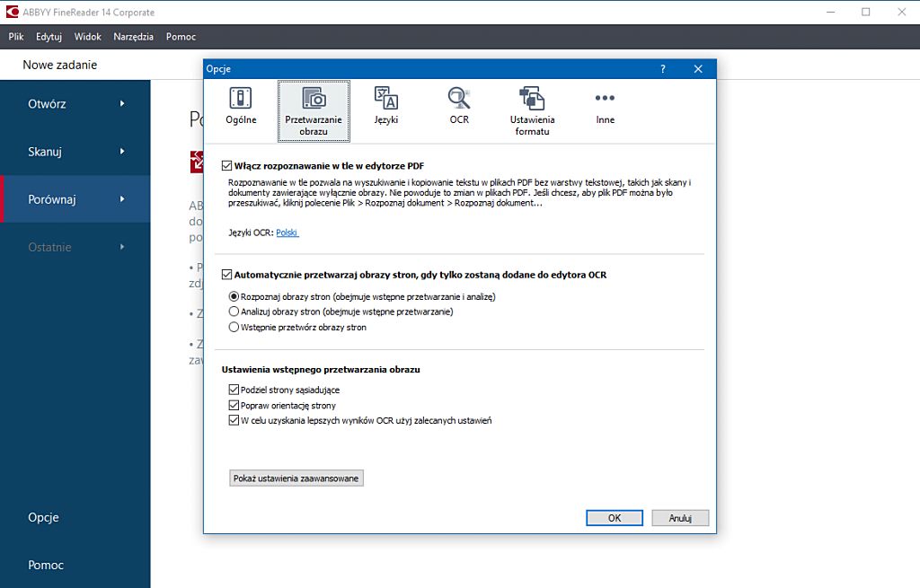Open the Narzędzia menu
The image size is (920, 588).
point(133,36)
